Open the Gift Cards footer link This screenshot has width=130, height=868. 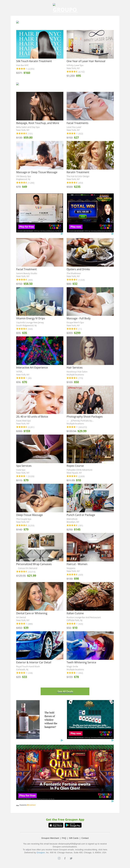pos(74,838)
